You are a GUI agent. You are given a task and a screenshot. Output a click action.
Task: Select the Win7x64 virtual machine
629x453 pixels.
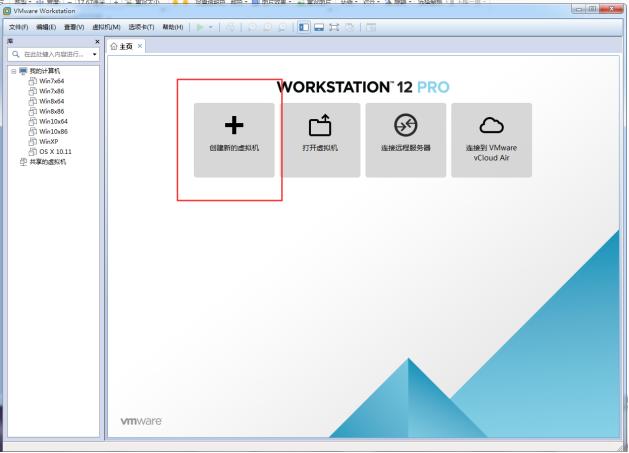(x=51, y=81)
